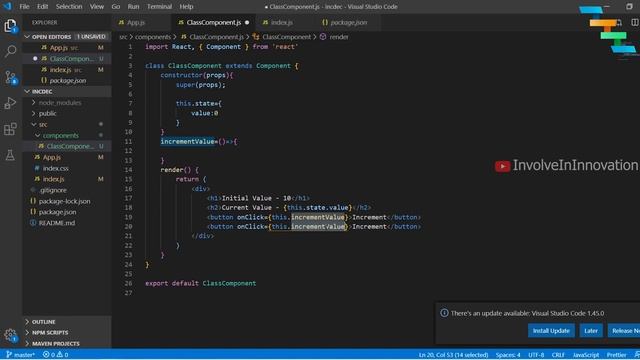Viewport: 640px width, 360px height.
Task: Open the Run and Debug view
Action: point(10,103)
